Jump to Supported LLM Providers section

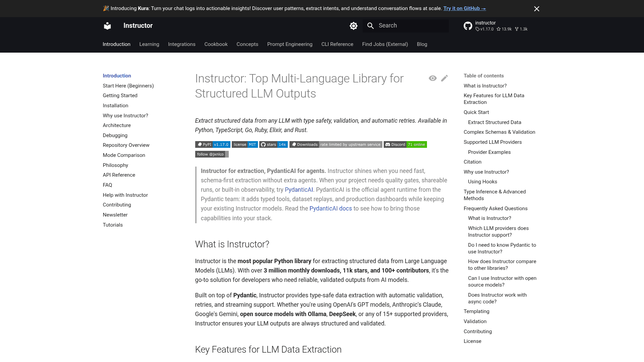492,142
